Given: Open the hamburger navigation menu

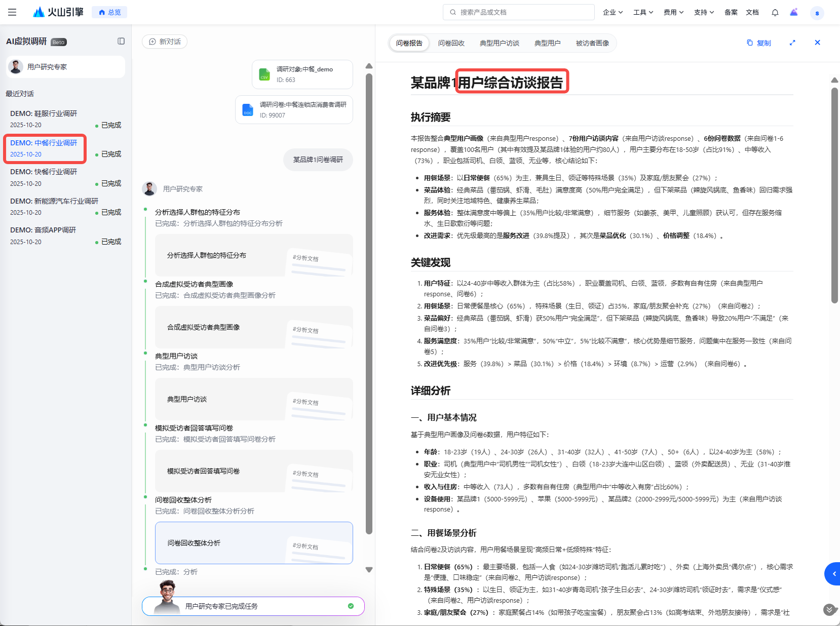Looking at the screenshot, I should 12,12.
